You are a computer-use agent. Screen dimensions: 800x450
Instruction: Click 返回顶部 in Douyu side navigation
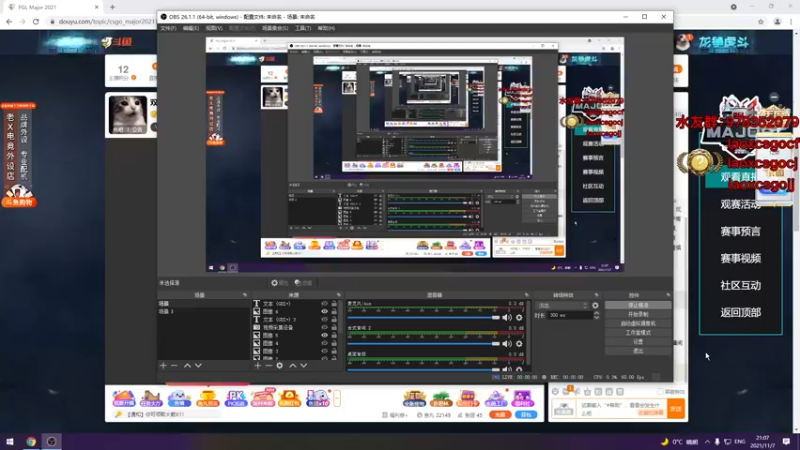740,312
